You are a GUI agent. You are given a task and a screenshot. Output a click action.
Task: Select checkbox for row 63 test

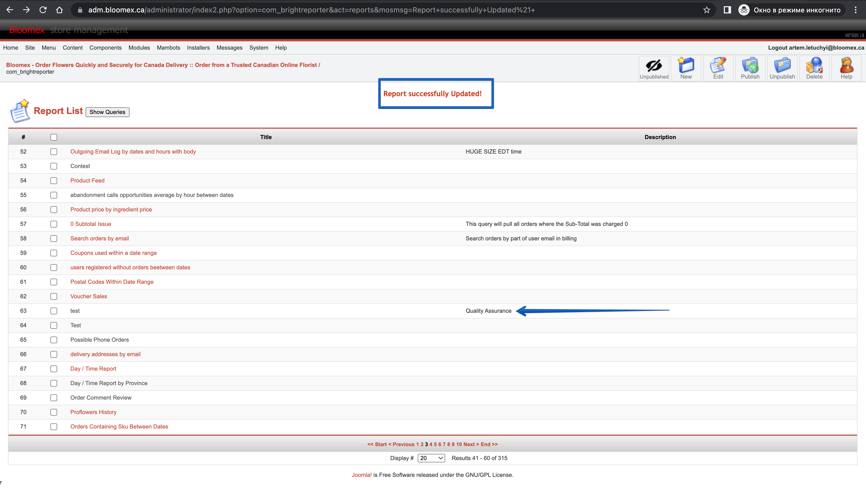[x=54, y=311]
